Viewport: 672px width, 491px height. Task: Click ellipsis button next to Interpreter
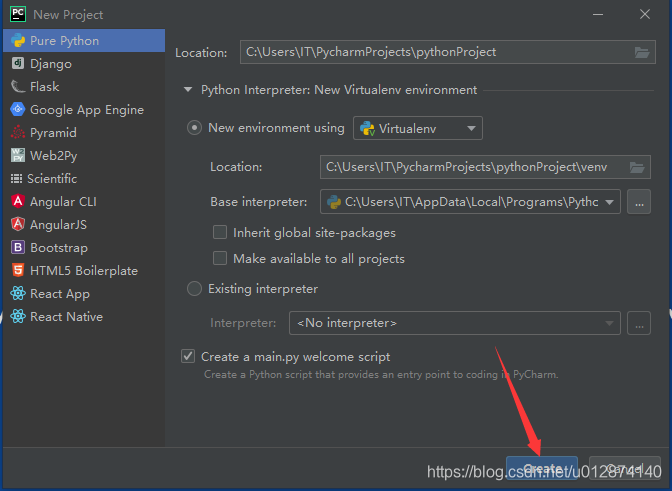(x=639, y=323)
